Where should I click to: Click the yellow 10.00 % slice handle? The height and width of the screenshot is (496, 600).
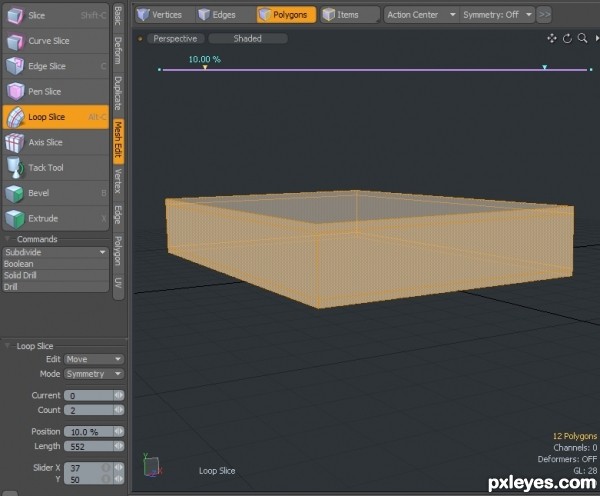pyautogui.click(x=205, y=67)
